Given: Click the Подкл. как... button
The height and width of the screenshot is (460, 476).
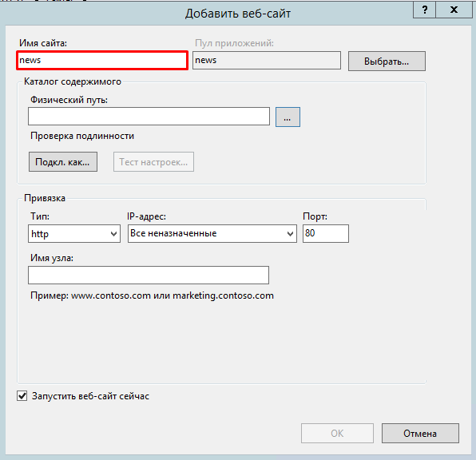Looking at the screenshot, I should (x=63, y=162).
